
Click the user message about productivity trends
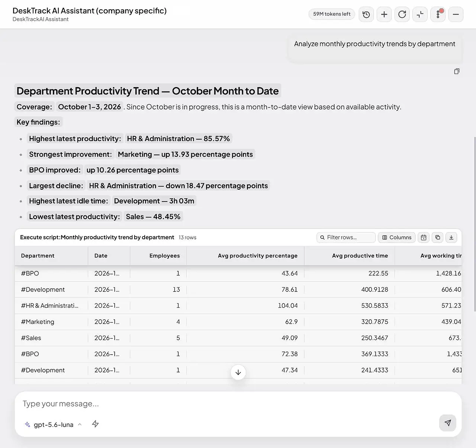(374, 44)
